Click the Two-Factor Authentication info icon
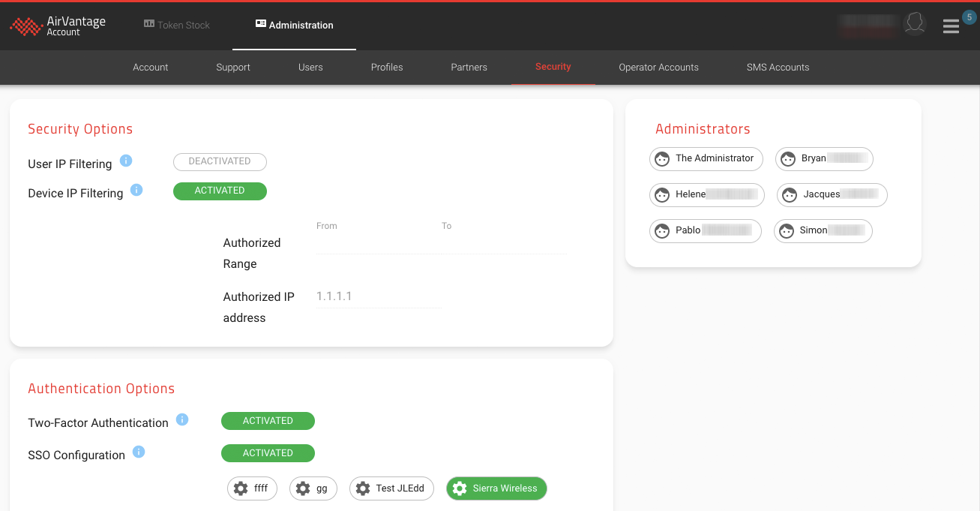 182,419
